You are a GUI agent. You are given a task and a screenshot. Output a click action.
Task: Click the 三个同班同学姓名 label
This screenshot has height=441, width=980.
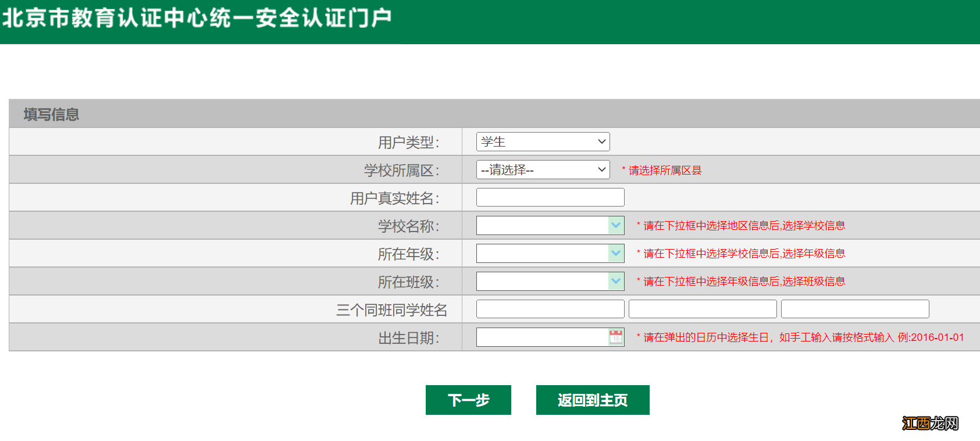point(392,310)
